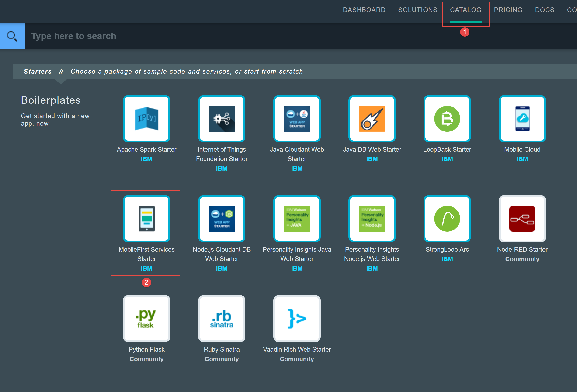Select the LoopBack Starter icon
The width and height of the screenshot is (577, 392).
pos(447,119)
